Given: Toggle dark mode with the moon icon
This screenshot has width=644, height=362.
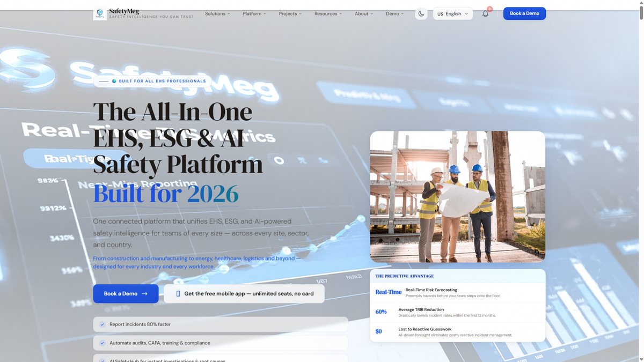Looking at the screenshot, I should 421,13.
